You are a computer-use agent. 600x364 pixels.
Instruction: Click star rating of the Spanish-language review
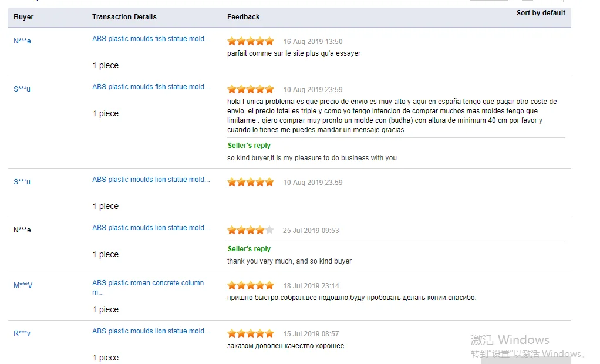251,89
